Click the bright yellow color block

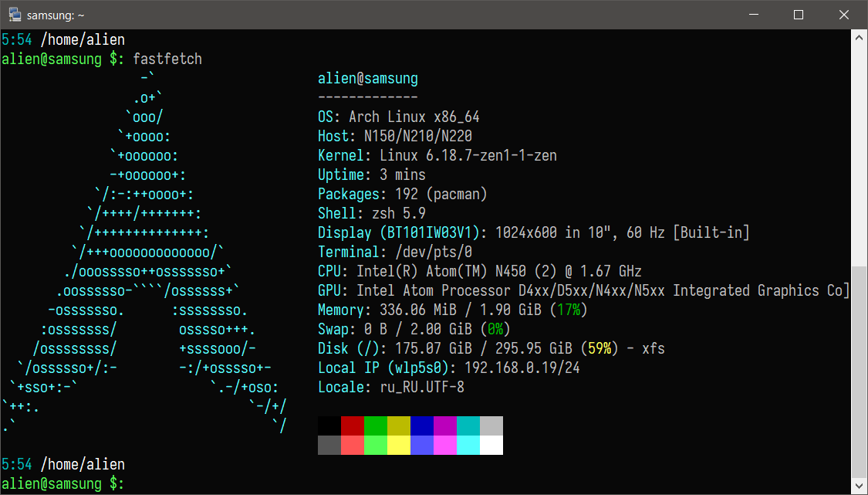click(x=399, y=445)
